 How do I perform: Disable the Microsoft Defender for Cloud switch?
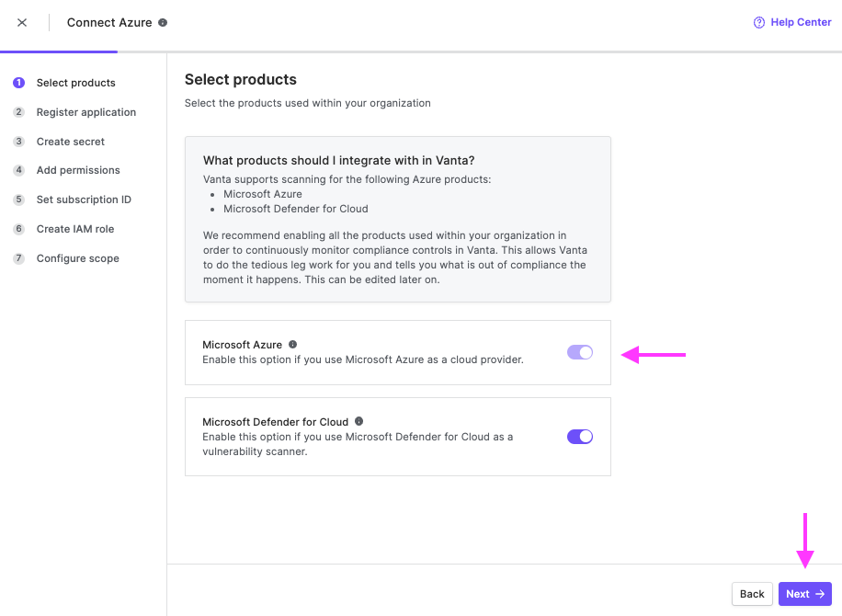coord(580,437)
